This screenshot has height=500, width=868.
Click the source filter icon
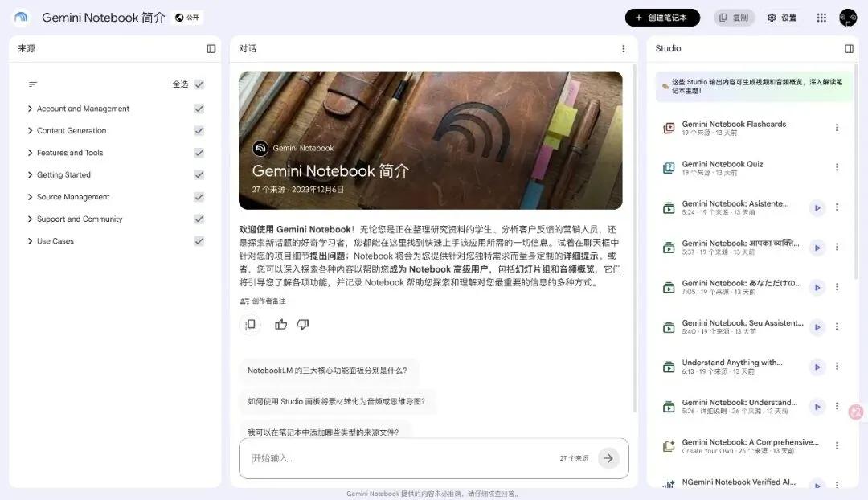[33, 84]
